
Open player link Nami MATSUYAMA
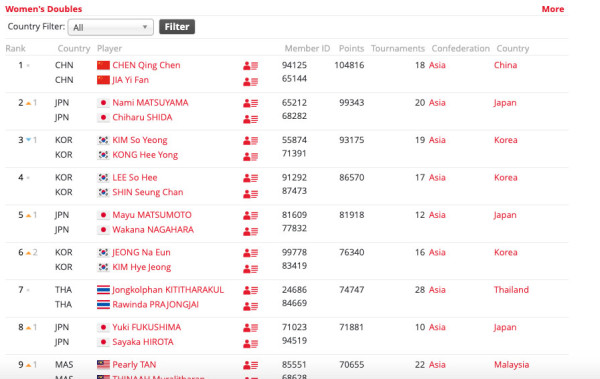point(150,103)
